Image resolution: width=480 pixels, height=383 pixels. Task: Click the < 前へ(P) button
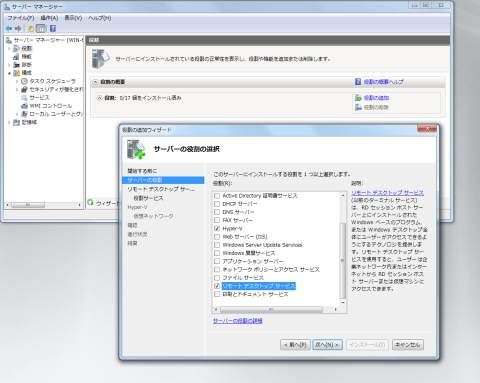pyautogui.click(x=295, y=345)
